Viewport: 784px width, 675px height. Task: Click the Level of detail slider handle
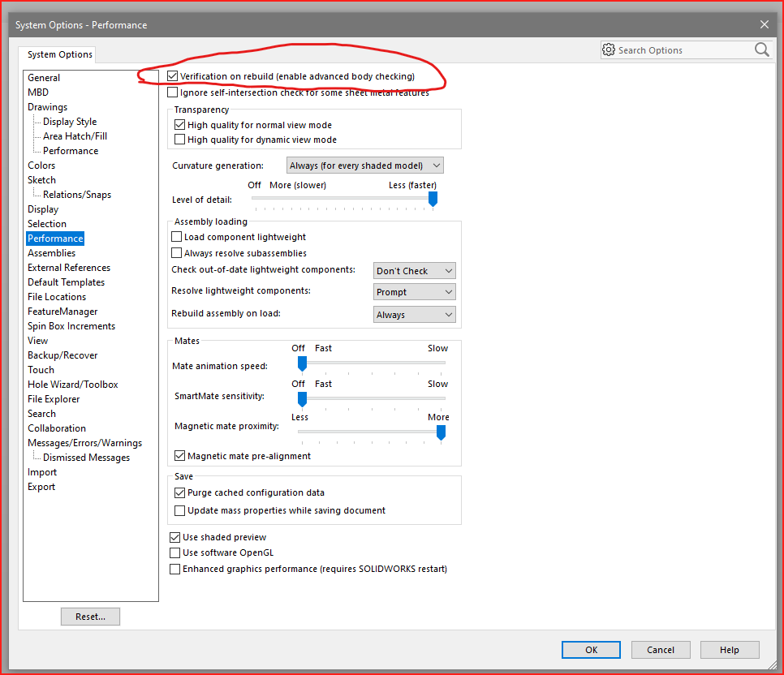(433, 199)
